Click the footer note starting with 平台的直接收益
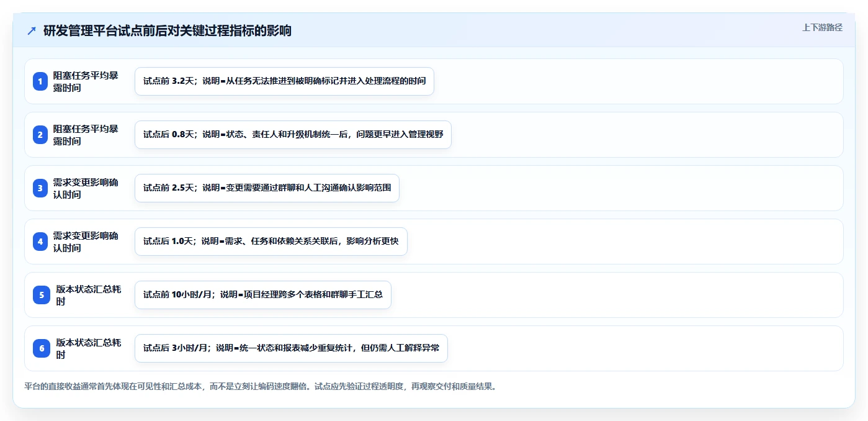The height and width of the screenshot is (421, 868). click(260, 386)
